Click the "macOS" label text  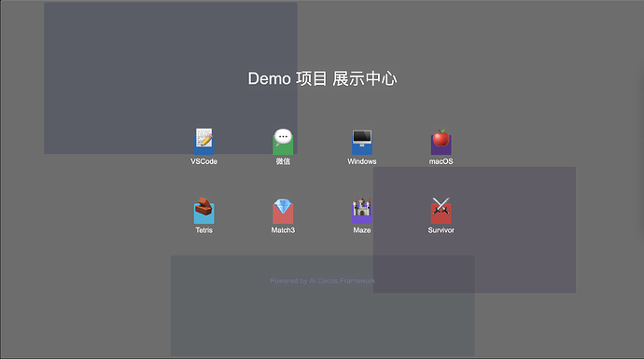(441, 161)
